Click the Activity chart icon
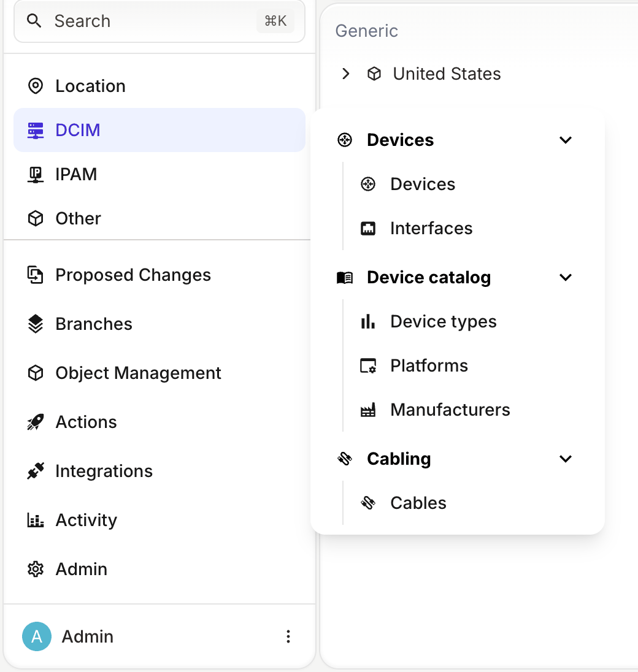The width and height of the screenshot is (638, 672). (x=36, y=521)
